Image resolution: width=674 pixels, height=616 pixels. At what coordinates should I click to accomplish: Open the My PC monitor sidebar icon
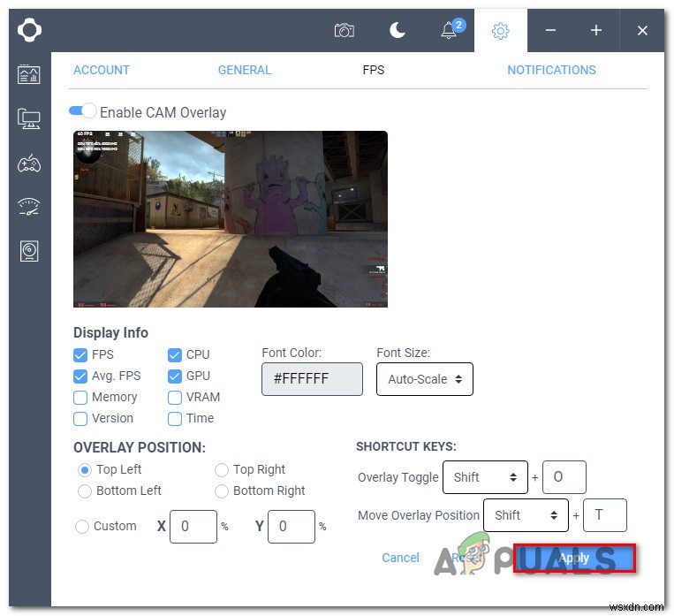[x=29, y=118]
